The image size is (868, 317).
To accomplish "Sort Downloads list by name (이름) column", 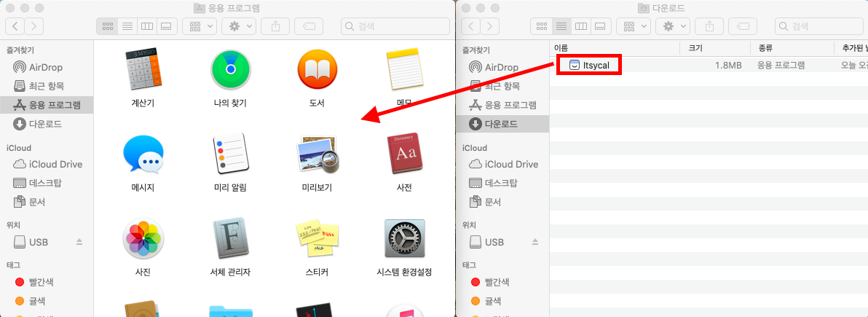I will [x=615, y=48].
